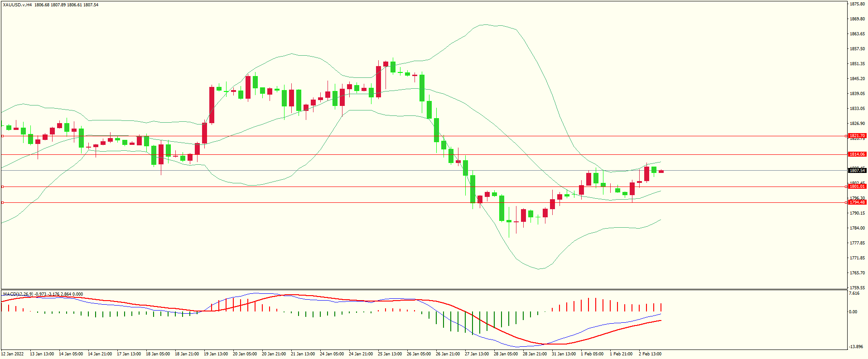The height and width of the screenshot is (359, 868).
Task: Click the 12 Jan 2022 date label
Action: click(13, 354)
